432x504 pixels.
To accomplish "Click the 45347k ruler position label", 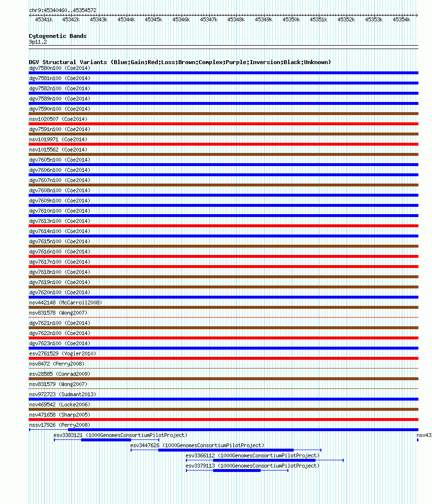I will pyautogui.click(x=209, y=19).
